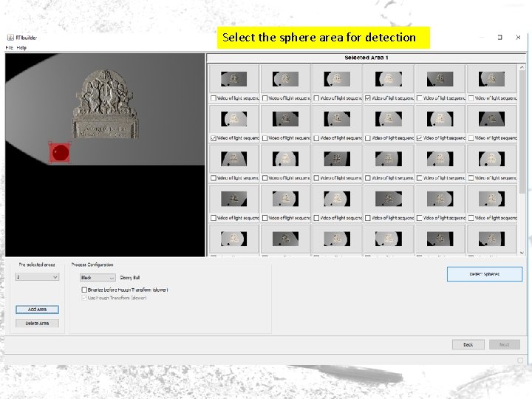Open the Black glossy ball color dropdown
Image resolution: width=532 pixels, height=399 pixels.
pyautogui.click(x=98, y=278)
